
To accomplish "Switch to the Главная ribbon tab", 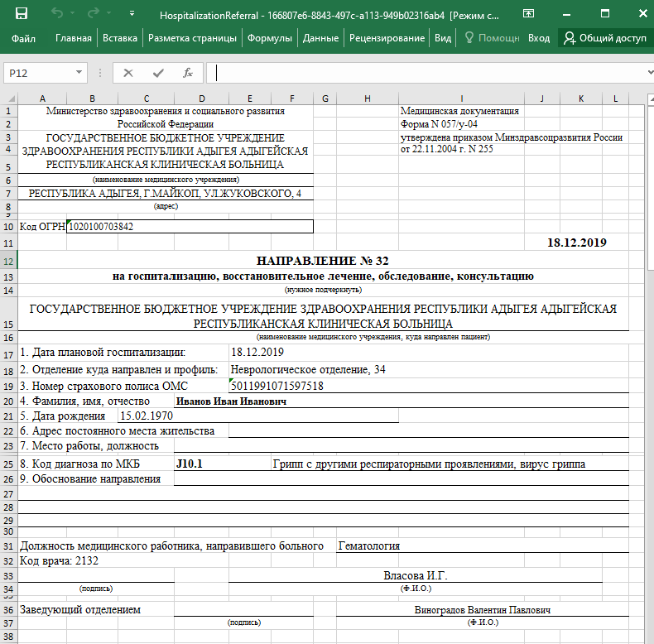I will click(x=74, y=38).
